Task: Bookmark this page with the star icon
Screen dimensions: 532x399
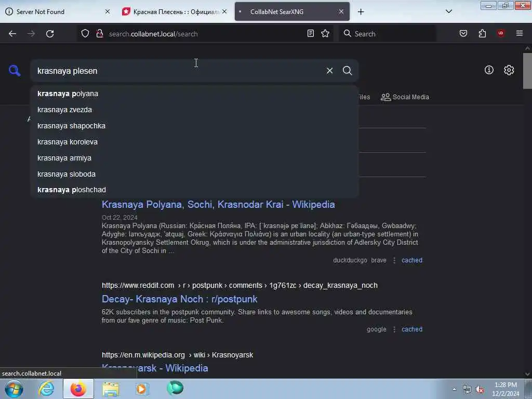Action: click(325, 33)
